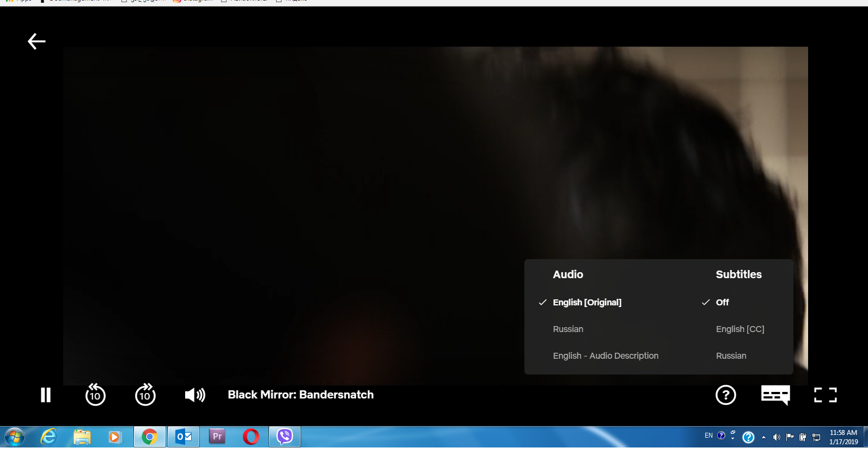Viewport: 868px width, 454px height.
Task: Enable English [CC] subtitles
Action: tap(740, 329)
